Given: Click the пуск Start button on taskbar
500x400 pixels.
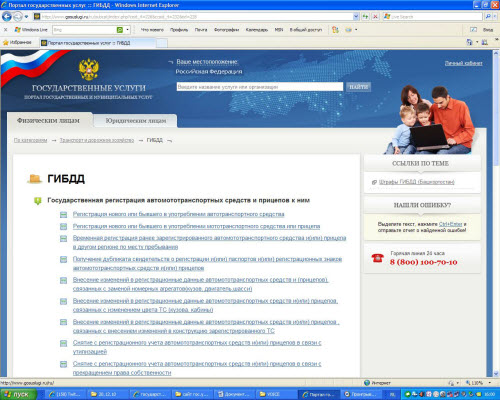Looking at the screenshot, I should click(x=18, y=394).
